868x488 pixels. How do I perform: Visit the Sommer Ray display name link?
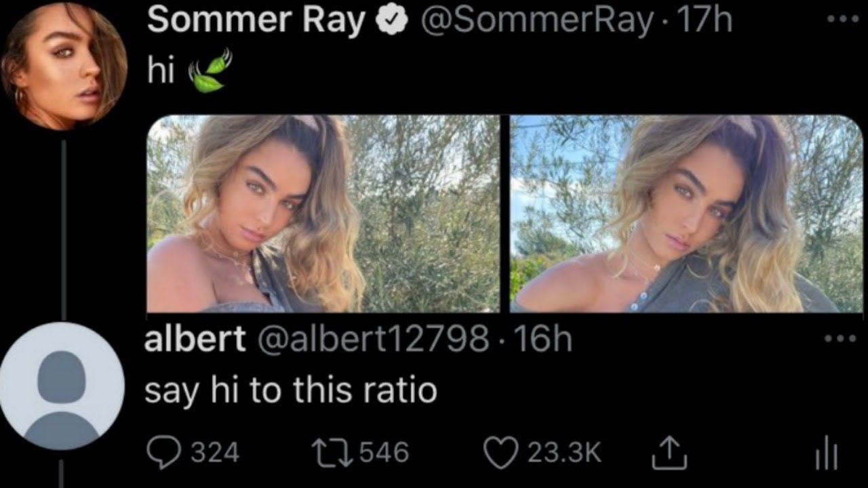tap(256, 21)
